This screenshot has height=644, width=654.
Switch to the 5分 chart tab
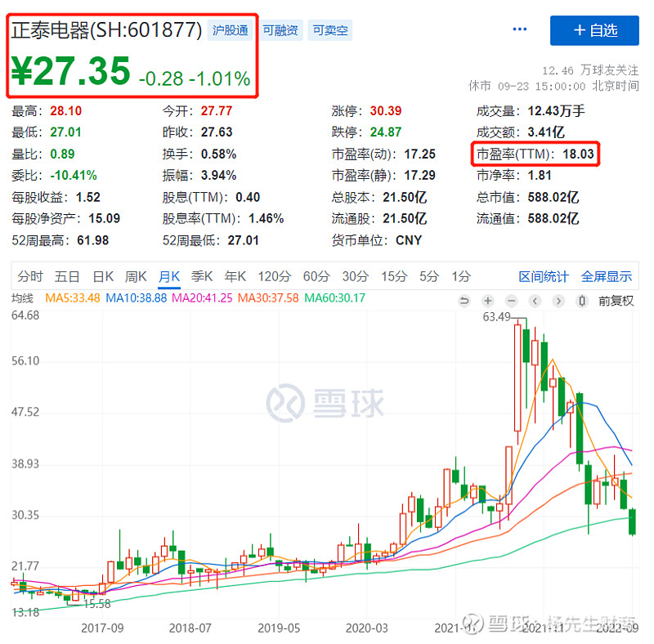(428, 276)
